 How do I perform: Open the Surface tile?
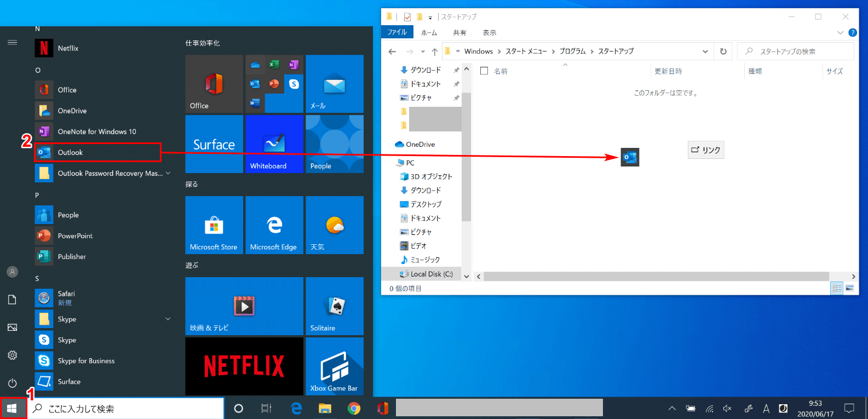[x=214, y=144]
